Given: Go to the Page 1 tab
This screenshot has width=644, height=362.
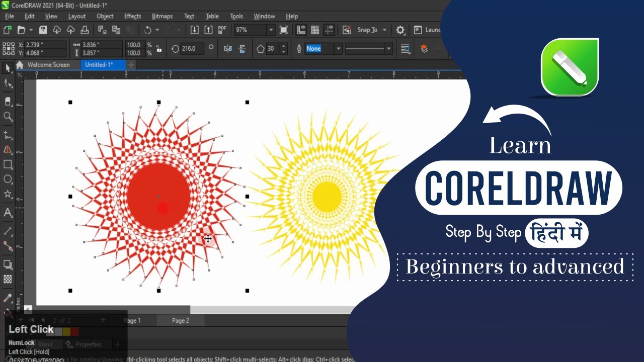Looking at the screenshot, I should pyautogui.click(x=132, y=320).
